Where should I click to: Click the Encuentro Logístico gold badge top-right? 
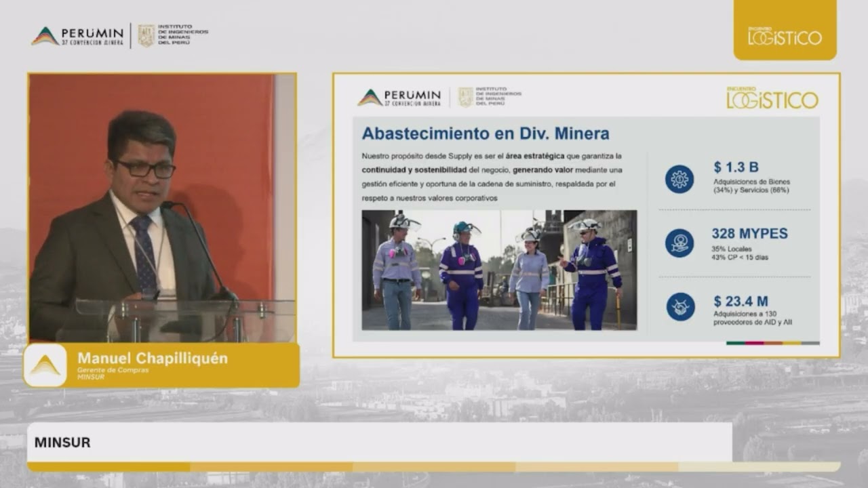785,30
